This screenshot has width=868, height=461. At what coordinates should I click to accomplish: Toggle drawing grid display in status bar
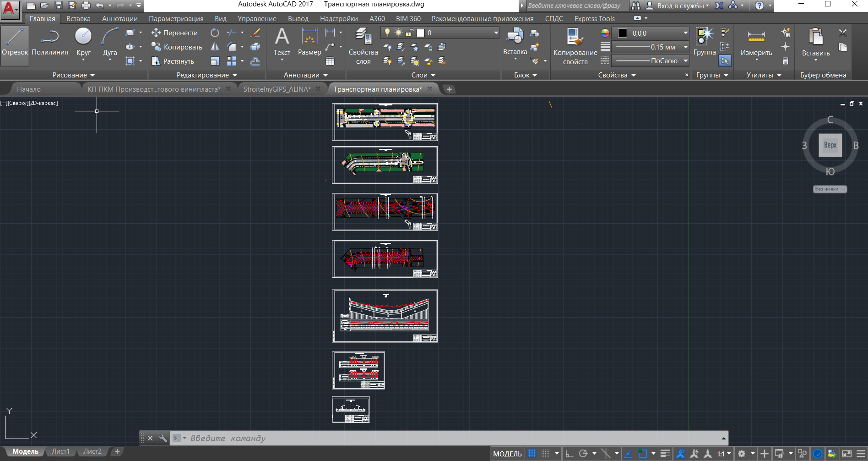point(532,454)
